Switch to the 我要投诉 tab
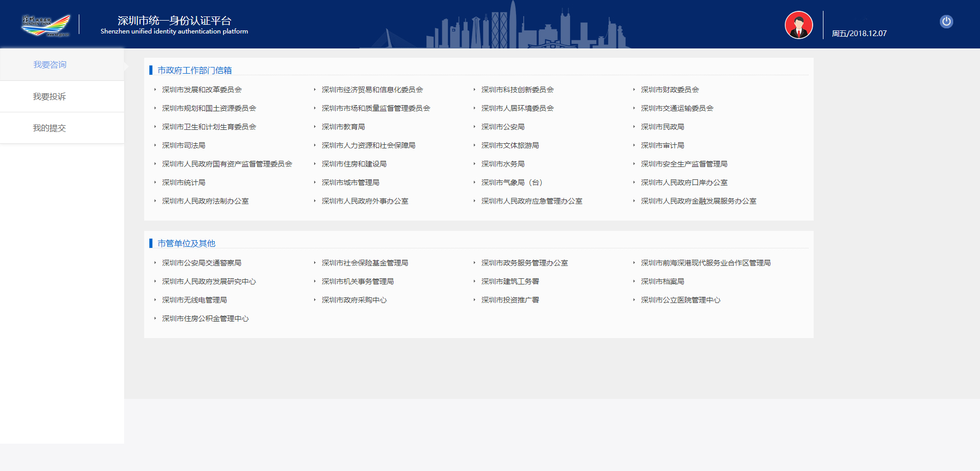This screenshot has width=980, height=471. point(49,97)
